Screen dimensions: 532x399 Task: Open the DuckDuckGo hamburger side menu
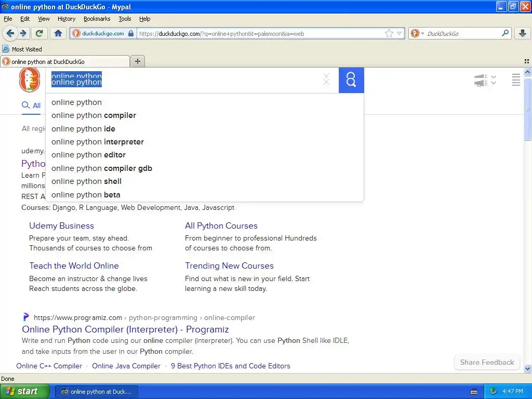[516, 79]
